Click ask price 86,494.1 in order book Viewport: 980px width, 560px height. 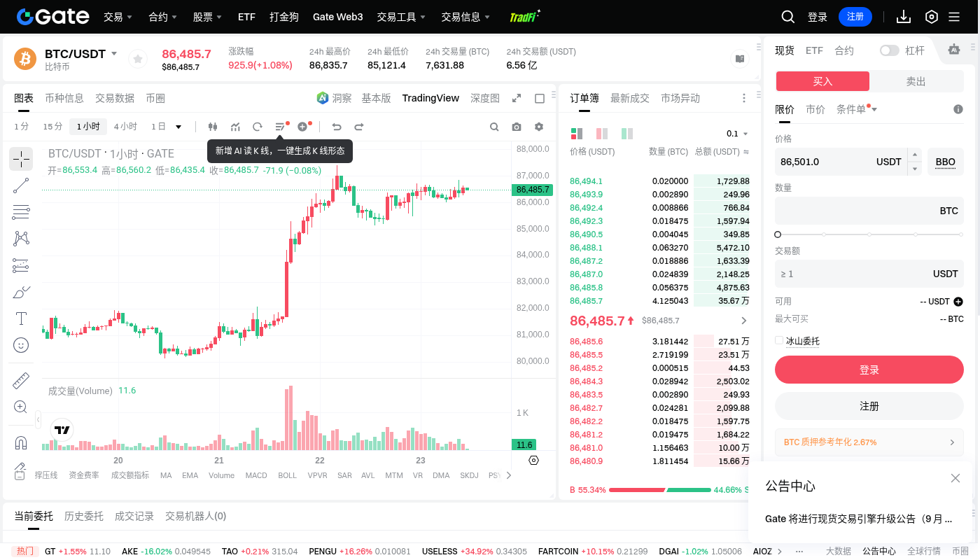point(586,181)
